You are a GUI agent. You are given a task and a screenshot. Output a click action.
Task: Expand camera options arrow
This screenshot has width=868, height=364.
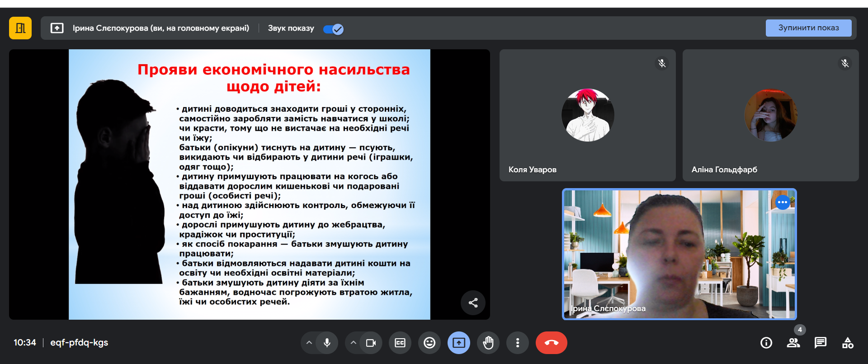tap(354, 343)
